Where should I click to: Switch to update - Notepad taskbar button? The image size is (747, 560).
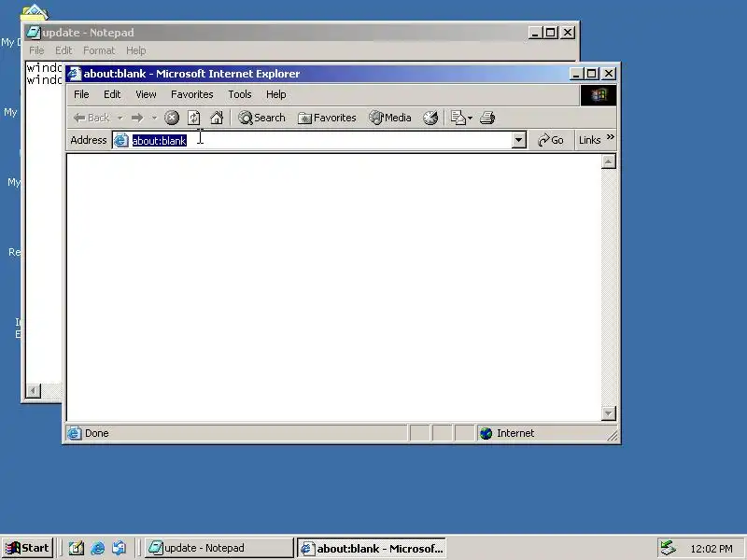tap(218, 548)
